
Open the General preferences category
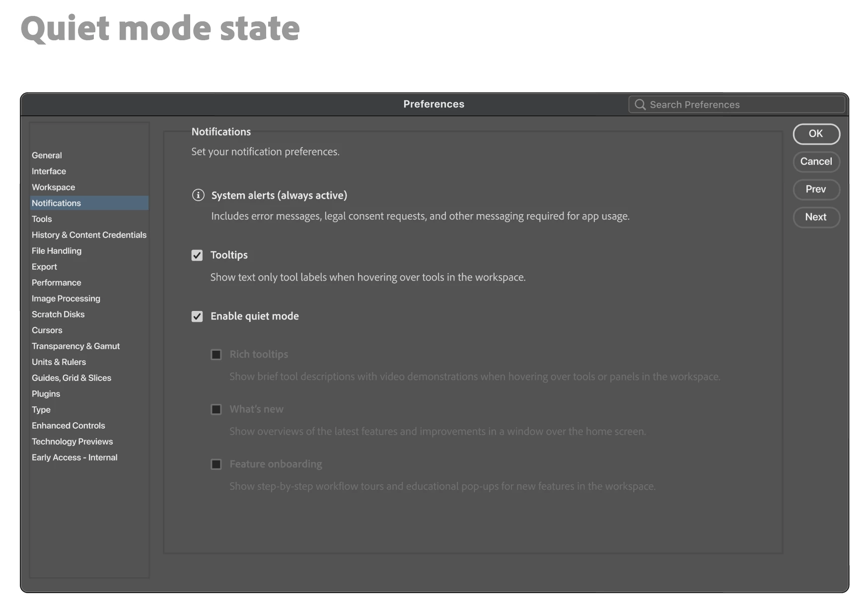click(47, 155)
